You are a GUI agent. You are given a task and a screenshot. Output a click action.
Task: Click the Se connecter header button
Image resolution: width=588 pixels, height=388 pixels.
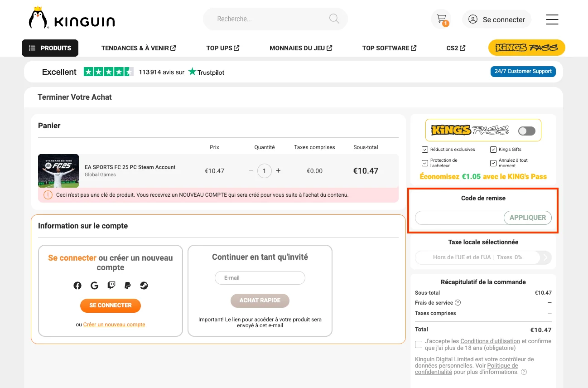[x=496, y=19]
